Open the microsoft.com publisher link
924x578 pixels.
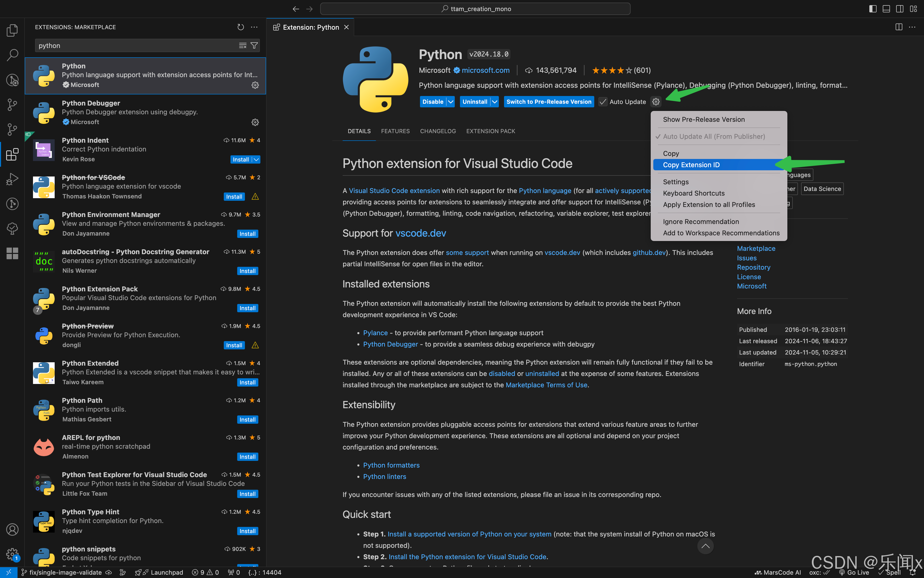tap(485, 70)
